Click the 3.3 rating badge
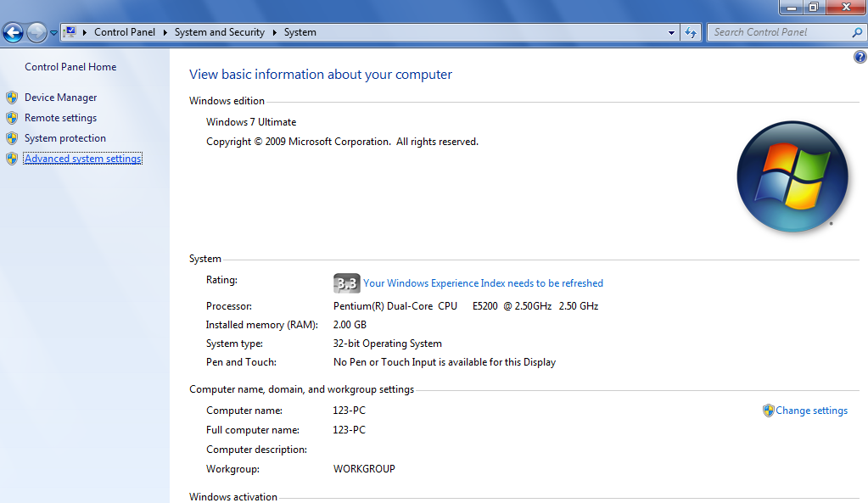The height and width of the screenshot is (503, 868). click(x=346, y=283)
